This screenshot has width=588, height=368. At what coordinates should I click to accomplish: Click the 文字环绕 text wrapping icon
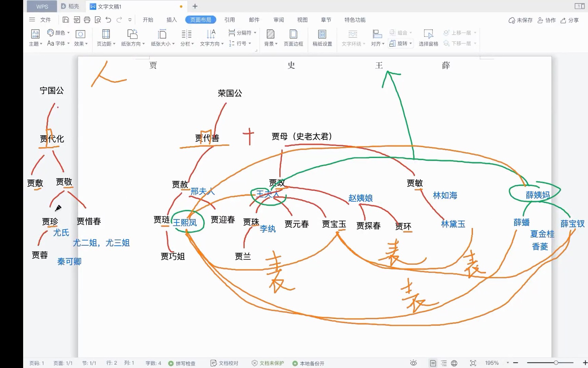[x=353, y=38]
